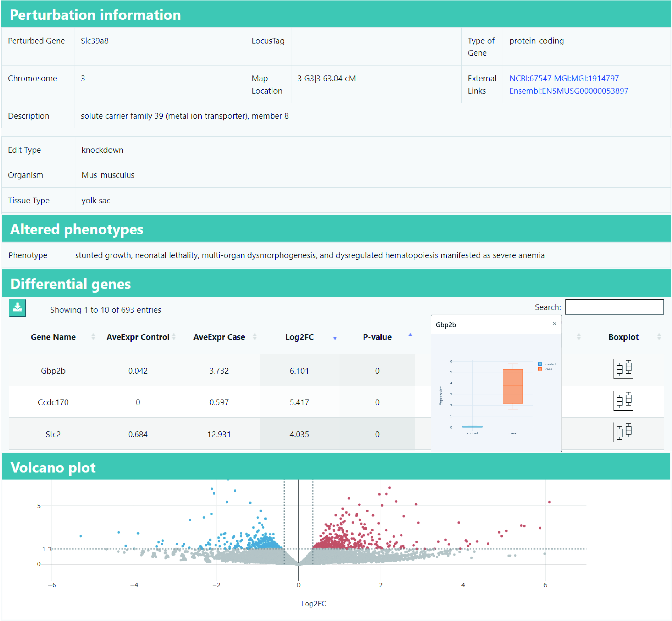Open the MGI:MGI:1914797 link
The image size is (672, 621).
(x=586, y=78)
